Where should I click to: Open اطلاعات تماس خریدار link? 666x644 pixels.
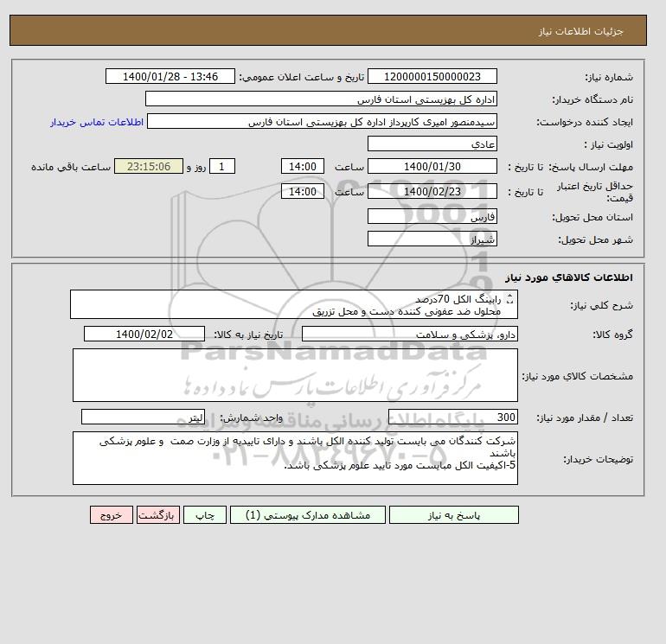97,122
